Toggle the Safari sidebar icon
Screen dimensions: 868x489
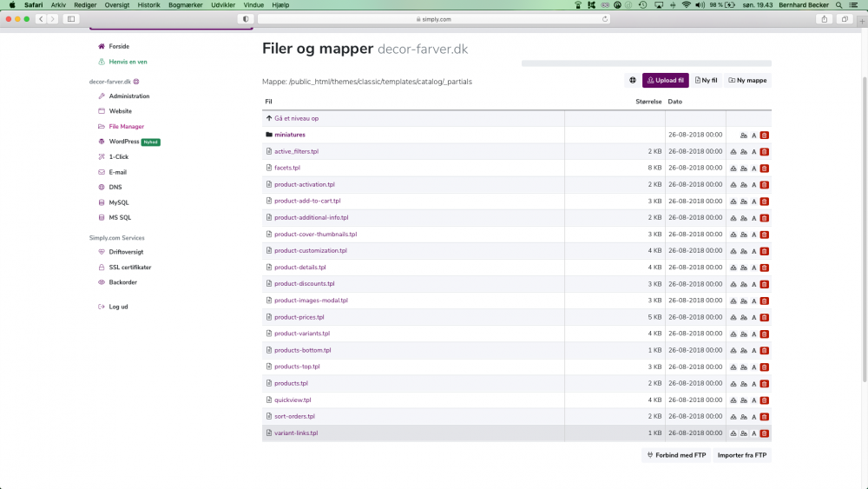(71, 19)
